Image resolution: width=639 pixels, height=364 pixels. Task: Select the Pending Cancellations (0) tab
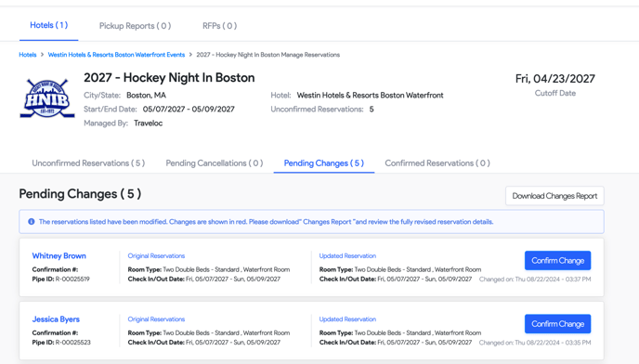(x=215, y=163)
